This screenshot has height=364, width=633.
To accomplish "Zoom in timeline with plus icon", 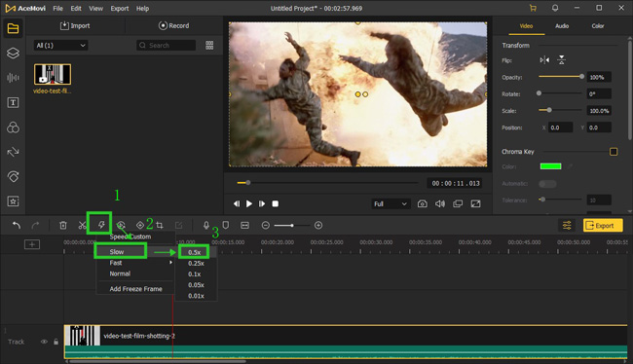I will (x=318, y=225).
